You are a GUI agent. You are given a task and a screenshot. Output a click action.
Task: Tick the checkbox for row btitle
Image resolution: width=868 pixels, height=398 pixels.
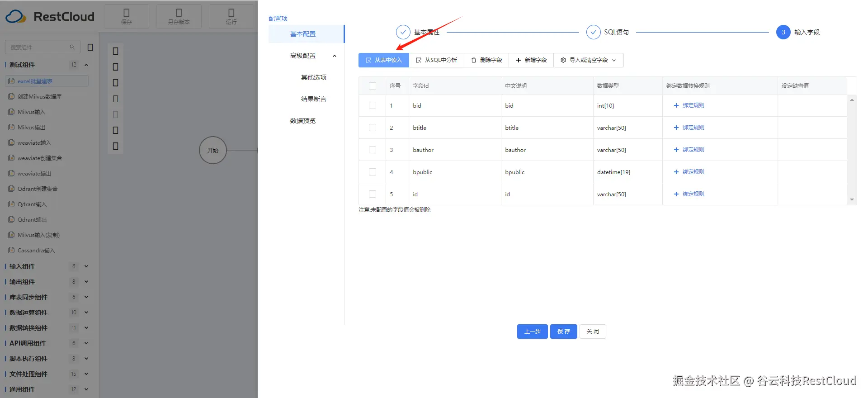[373, 128]
